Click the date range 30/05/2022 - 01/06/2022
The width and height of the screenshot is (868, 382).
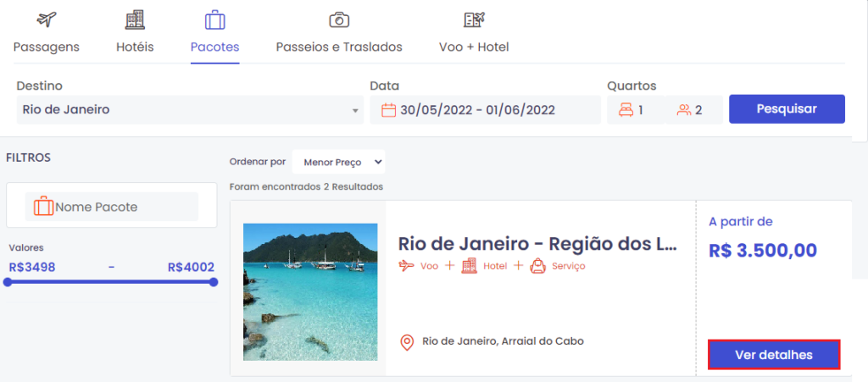coord(478,110)
